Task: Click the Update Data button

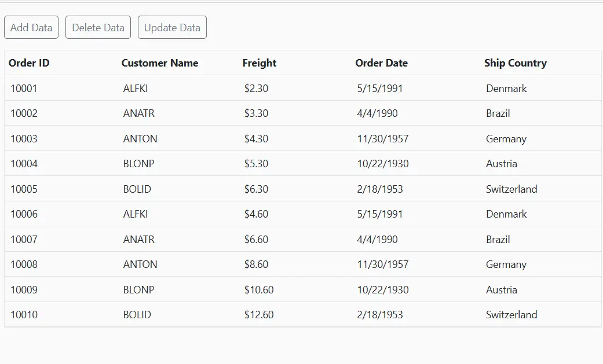Action: point(172,27)
